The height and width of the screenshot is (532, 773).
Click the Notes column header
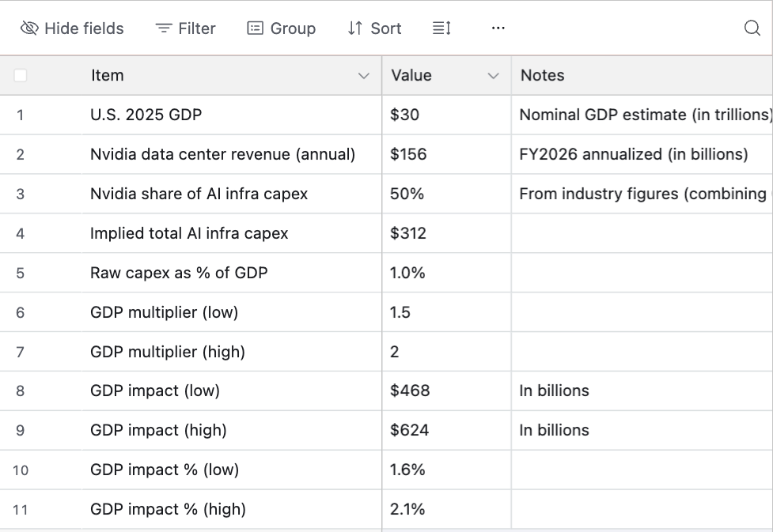[543, 76]
